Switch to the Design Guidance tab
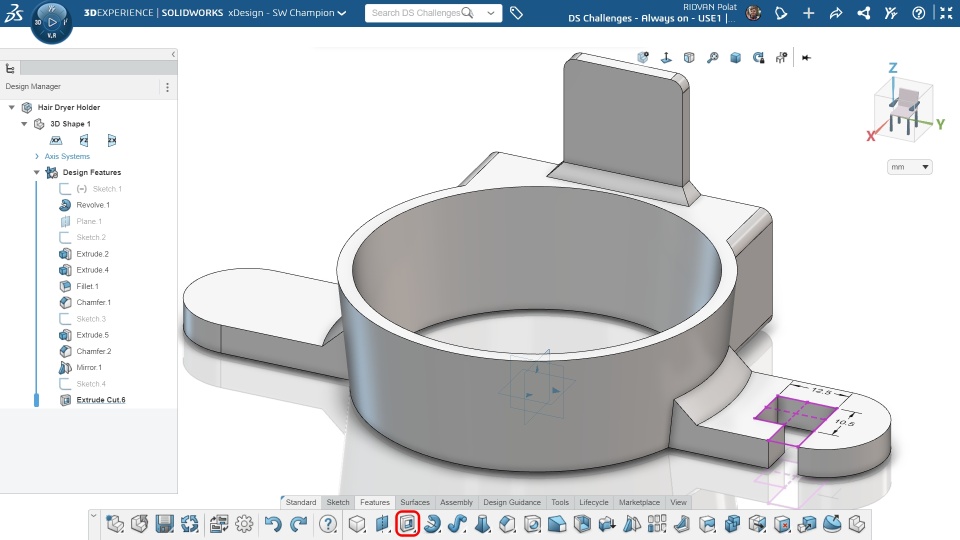The image size is (960, 540). [512, 502]
